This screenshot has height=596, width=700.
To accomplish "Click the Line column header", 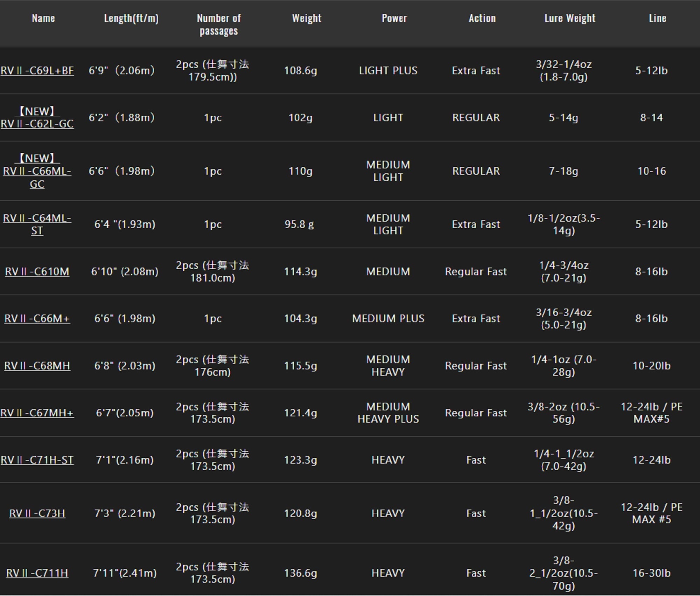I will 658,18.
